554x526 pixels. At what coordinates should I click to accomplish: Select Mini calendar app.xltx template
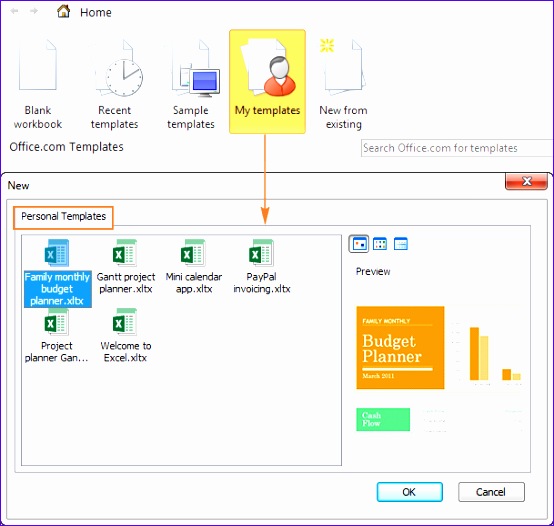pos(194,267)
